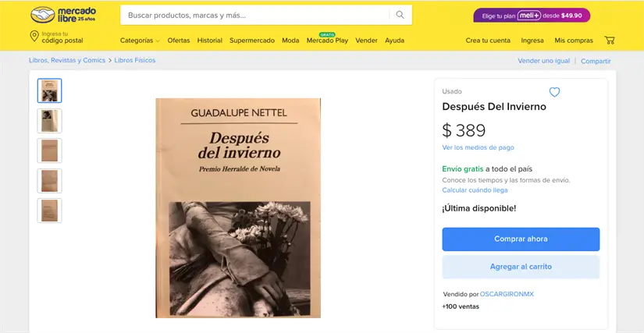The height and width of the screenshot is (333, 644).
Task: Open the shopping cart icon
Action: pyautogui.click(x=610, y=41)
